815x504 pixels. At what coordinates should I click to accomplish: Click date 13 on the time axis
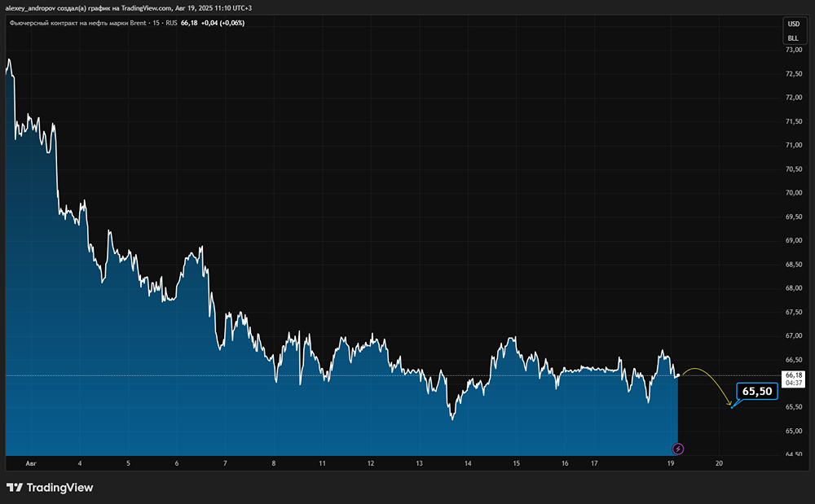(419, 463)
